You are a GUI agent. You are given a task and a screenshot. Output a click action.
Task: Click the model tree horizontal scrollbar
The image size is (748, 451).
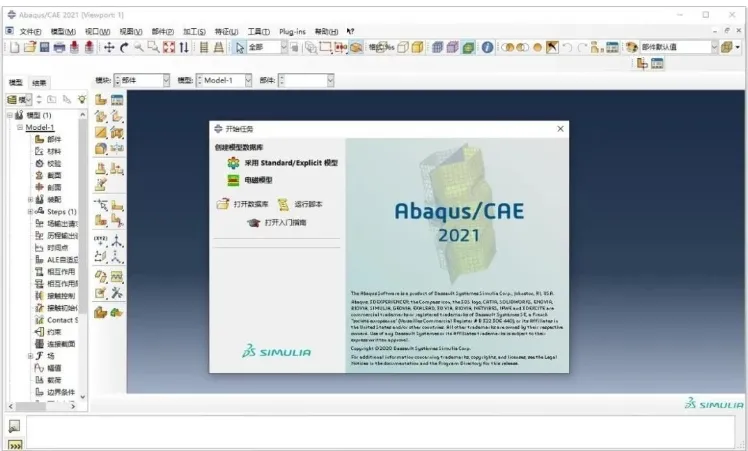31,406
